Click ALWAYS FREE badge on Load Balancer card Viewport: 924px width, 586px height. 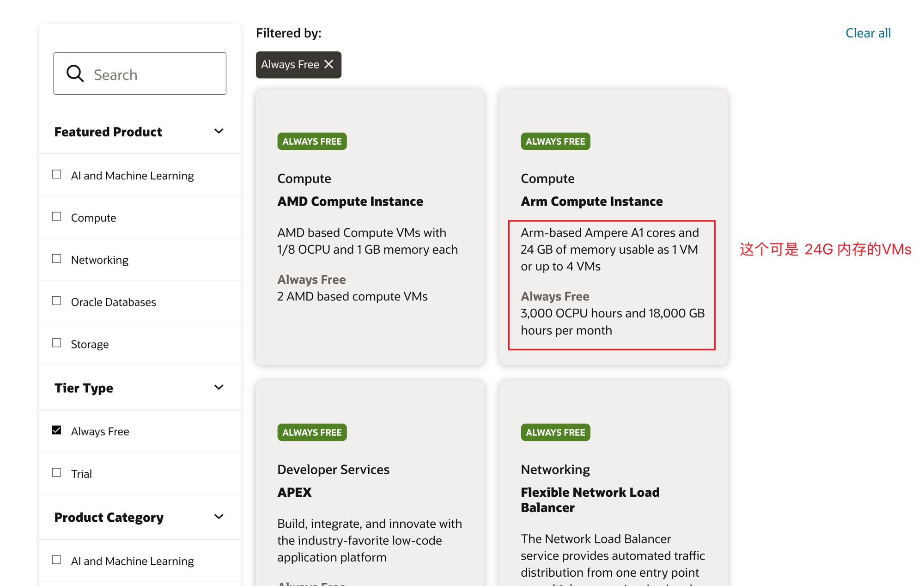(x=555, y=433)
